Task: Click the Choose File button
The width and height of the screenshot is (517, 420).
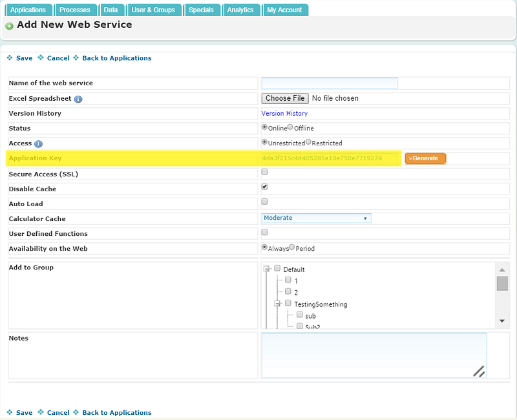Action: [x=285, y=98]
